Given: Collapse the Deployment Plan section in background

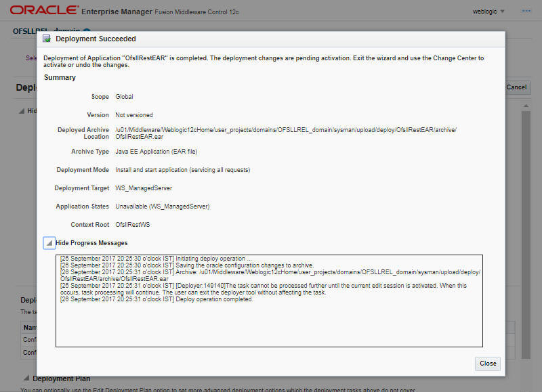Looking at the screenshot, I should pos(26,378).
